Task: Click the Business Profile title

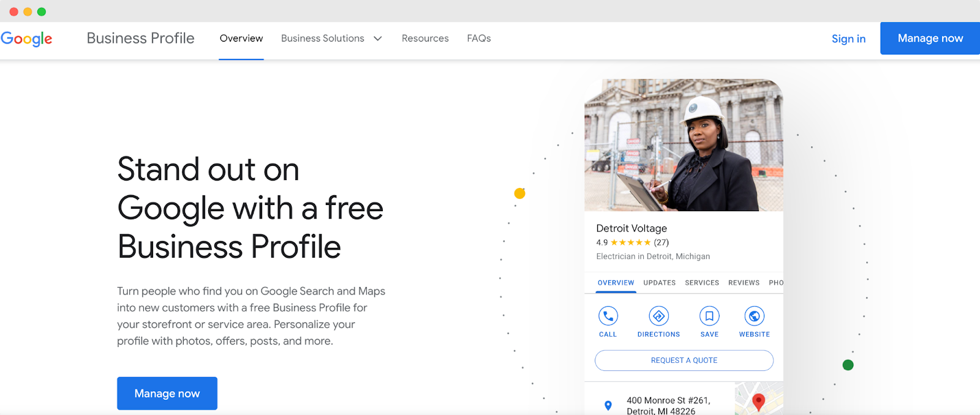Action: coord(140,39)
